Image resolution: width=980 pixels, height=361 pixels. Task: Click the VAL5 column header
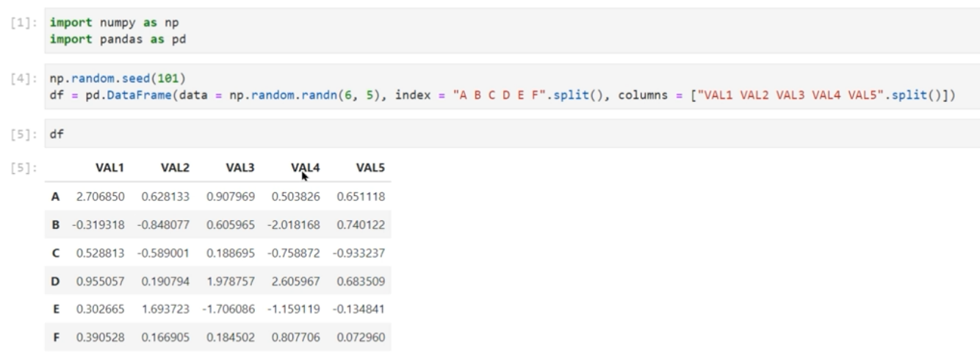[370, 168]
